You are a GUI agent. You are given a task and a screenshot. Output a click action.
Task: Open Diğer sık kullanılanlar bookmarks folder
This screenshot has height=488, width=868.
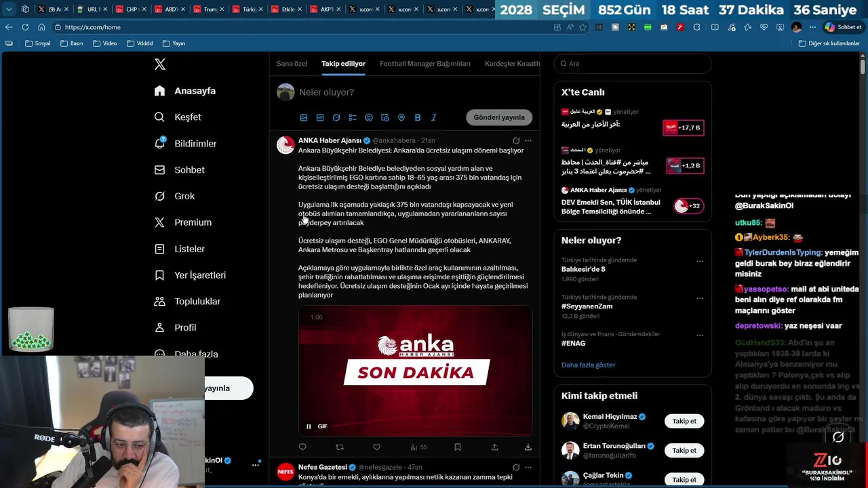pyautogui.click(x=829, y=43)
